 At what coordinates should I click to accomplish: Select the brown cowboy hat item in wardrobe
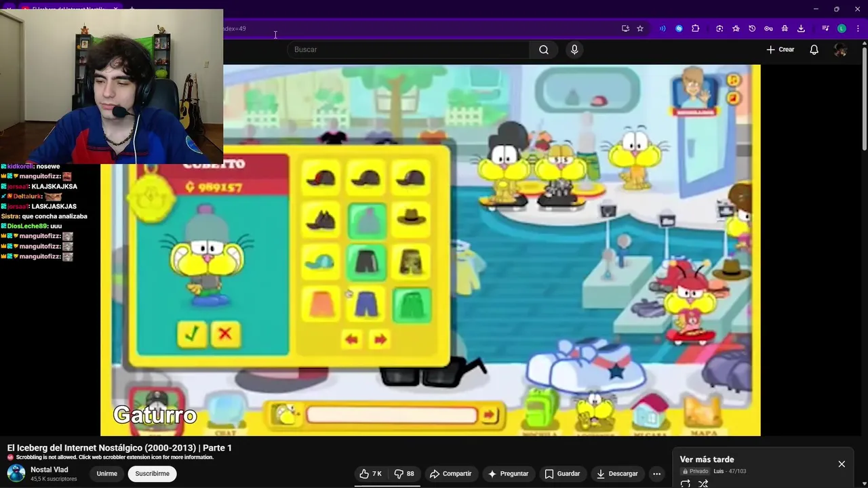pos(410,218)
